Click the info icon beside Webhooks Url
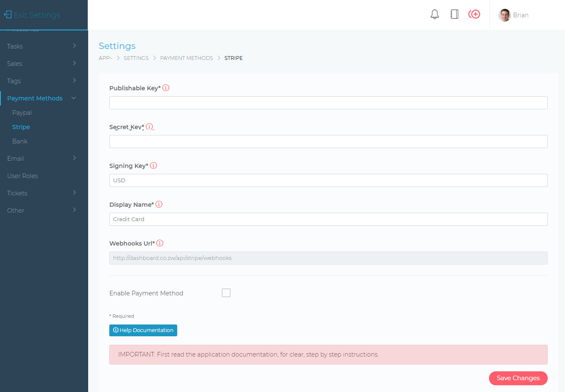 [160, 243]
